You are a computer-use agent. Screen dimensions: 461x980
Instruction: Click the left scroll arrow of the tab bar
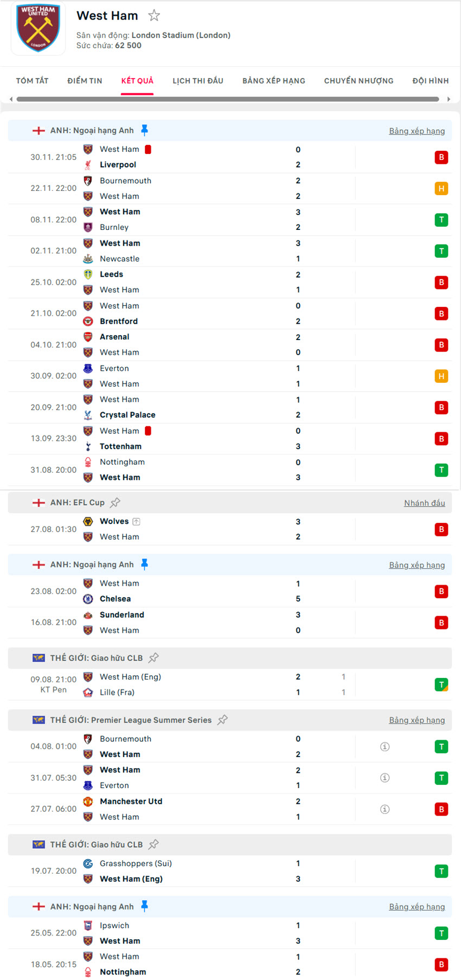click(x=10, y=99)
